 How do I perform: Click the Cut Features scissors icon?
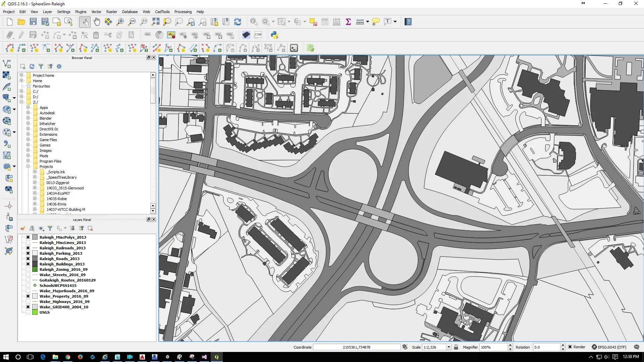point(108,35)
